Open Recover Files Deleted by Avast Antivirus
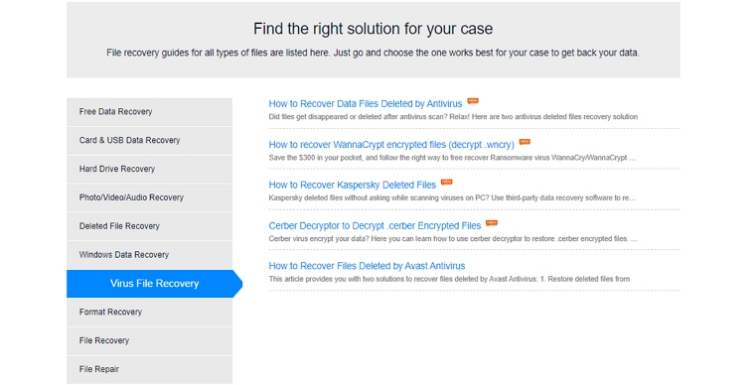 coord(367,266)
